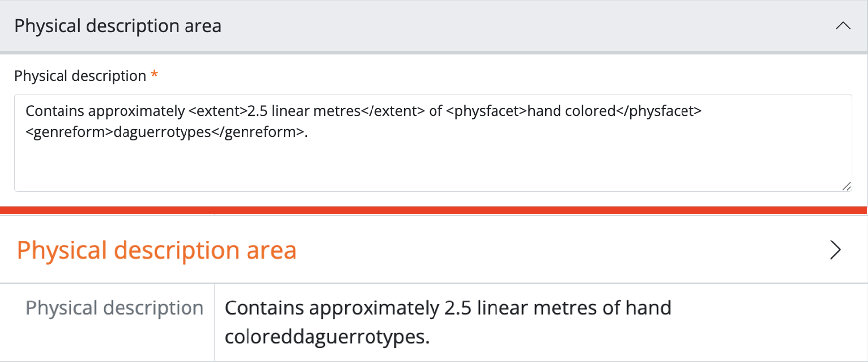Image resolution: width=868 pixels, height=362 pixels.
Task: Click the Physical description label above the textarea
Action: [x=80, y=76]
